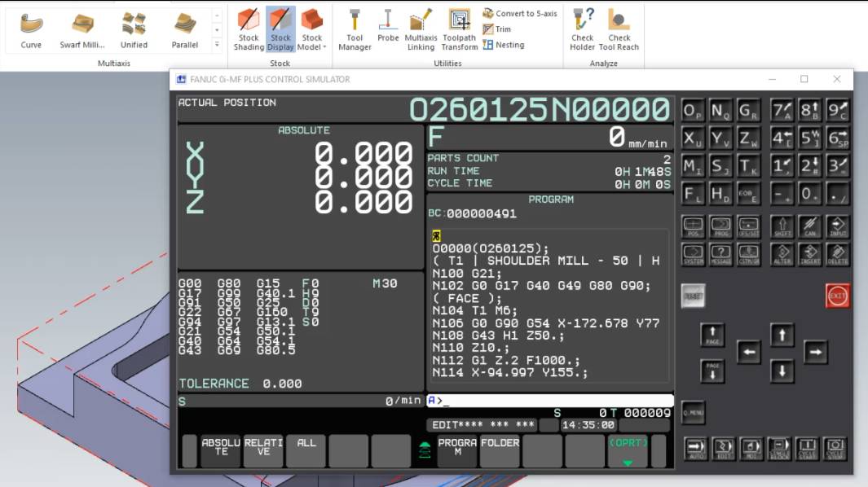Click the Q.MENU key
This screenshot has width=868, height=487.
[693, 413]
